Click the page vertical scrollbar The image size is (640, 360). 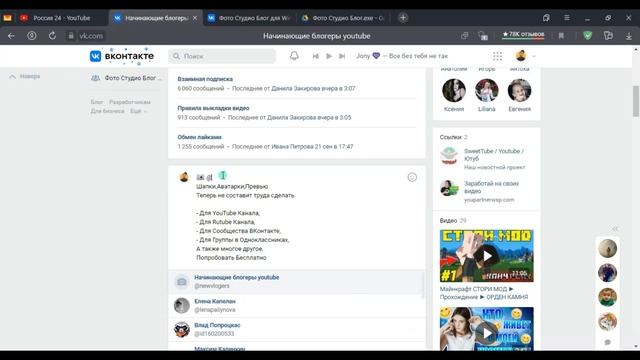(x=636, y=101)
